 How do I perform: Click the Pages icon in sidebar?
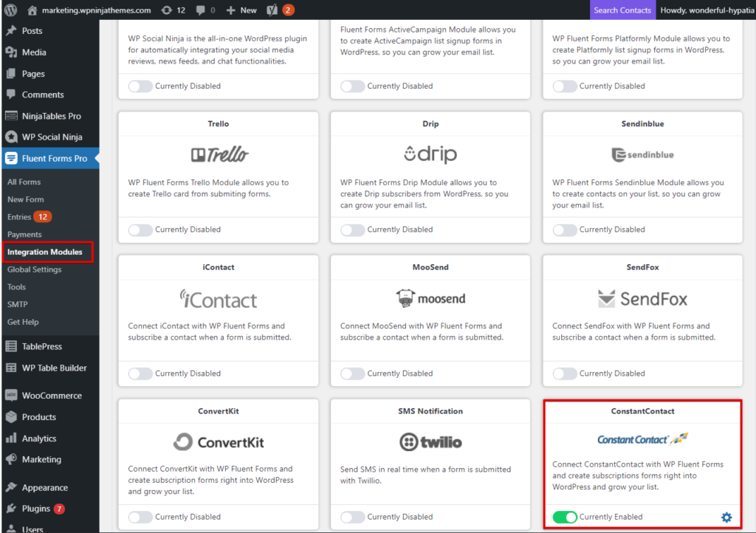[x=11, y=74]
